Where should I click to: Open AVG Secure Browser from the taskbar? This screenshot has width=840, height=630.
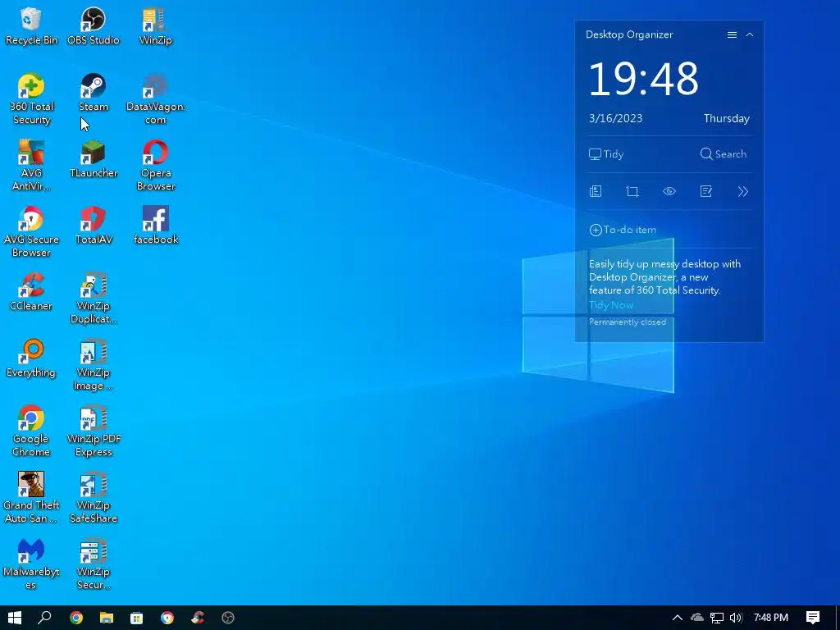pyautogui.click(x=167, y=618)
